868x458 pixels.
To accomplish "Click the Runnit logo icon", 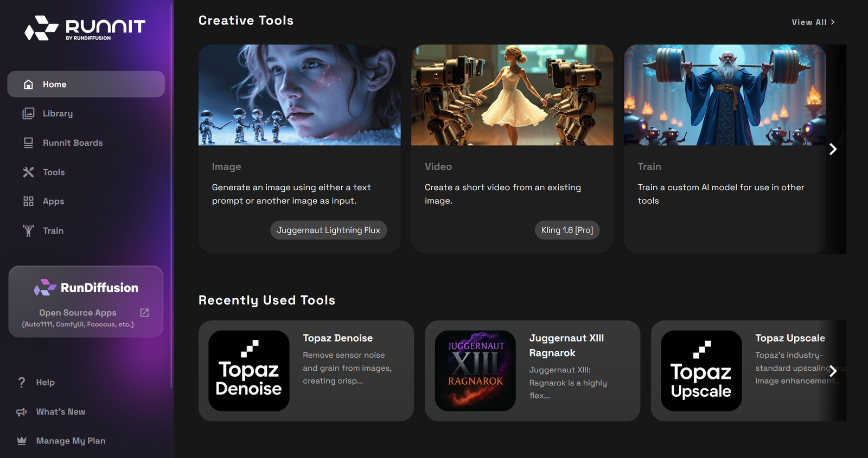I will point(41,28).
